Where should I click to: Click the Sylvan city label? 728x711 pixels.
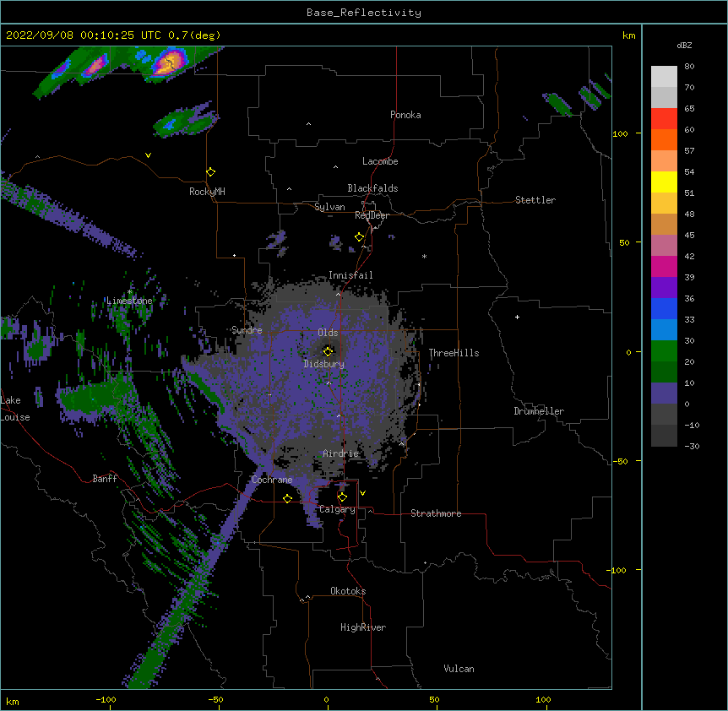pos(329,207)
